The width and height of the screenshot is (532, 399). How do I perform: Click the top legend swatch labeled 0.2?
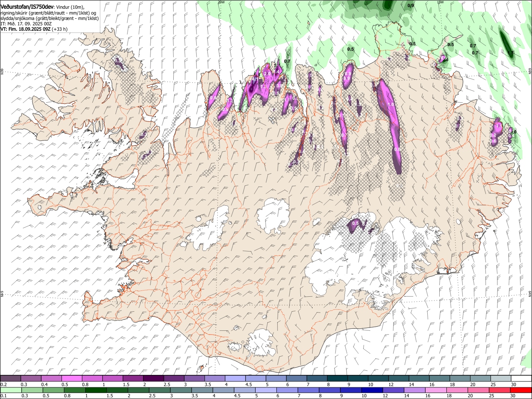click(x=10, y=379)
